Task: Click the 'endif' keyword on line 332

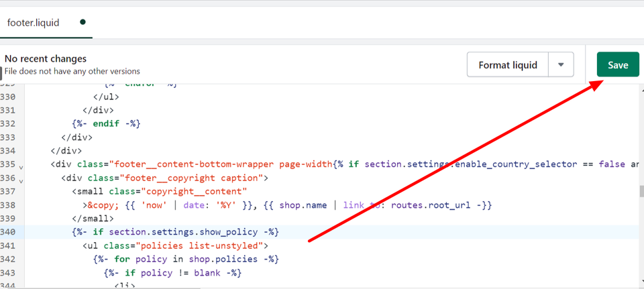Action: pyautogui.click(x=106, y=123)
